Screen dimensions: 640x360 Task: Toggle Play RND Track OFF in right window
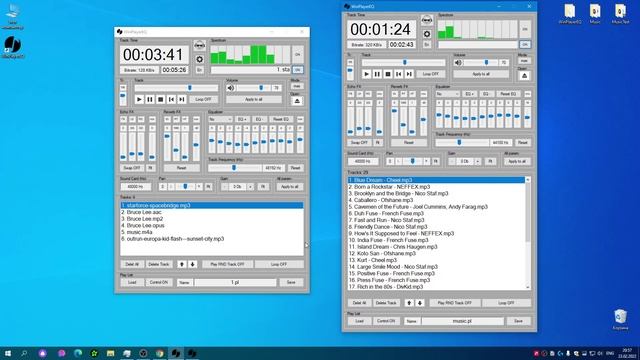pos(455,303)
